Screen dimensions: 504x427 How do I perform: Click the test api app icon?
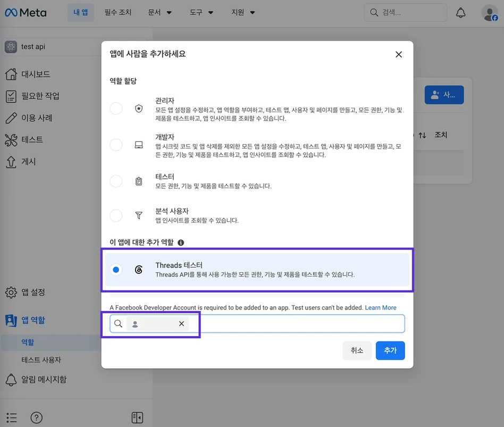11,47
